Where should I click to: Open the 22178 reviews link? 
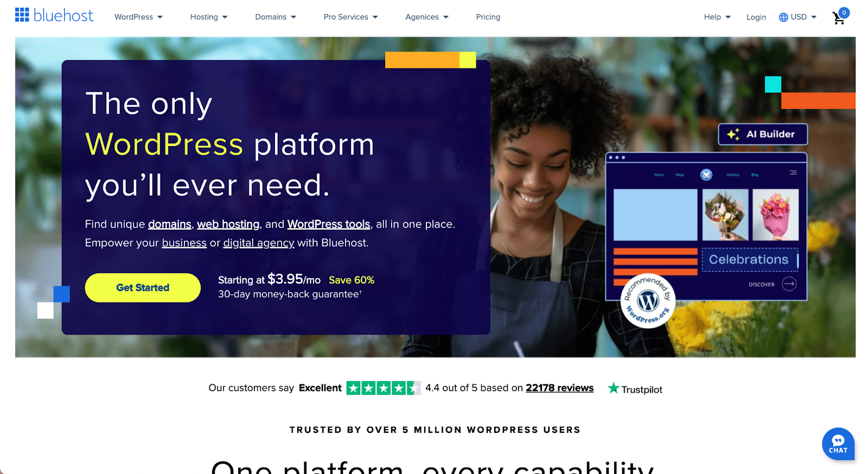[x=559, y=388]
